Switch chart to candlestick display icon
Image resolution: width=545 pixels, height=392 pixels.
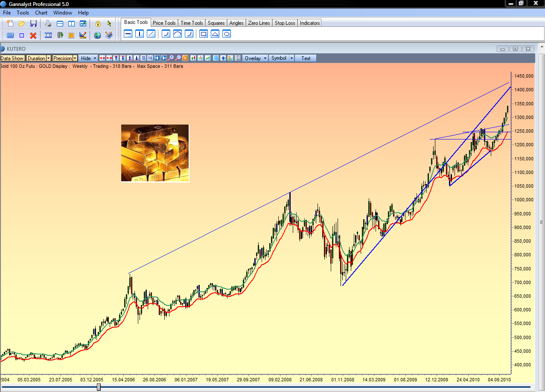(193, 58)
